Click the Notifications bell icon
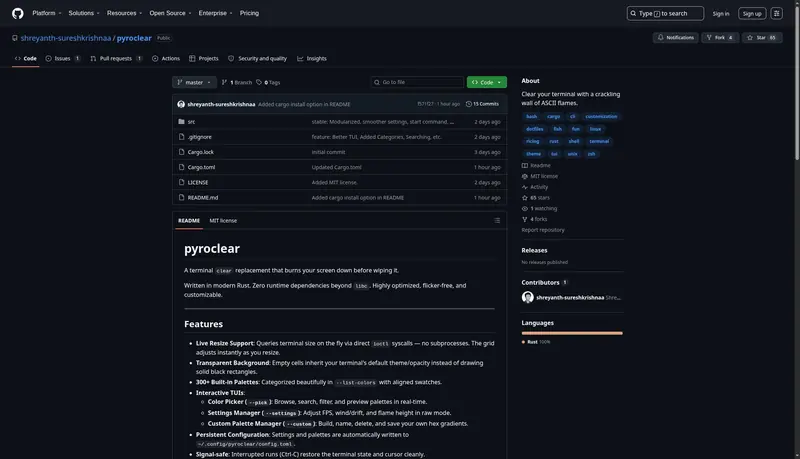This screenshot has height=459, width=800. coord(660,38)
